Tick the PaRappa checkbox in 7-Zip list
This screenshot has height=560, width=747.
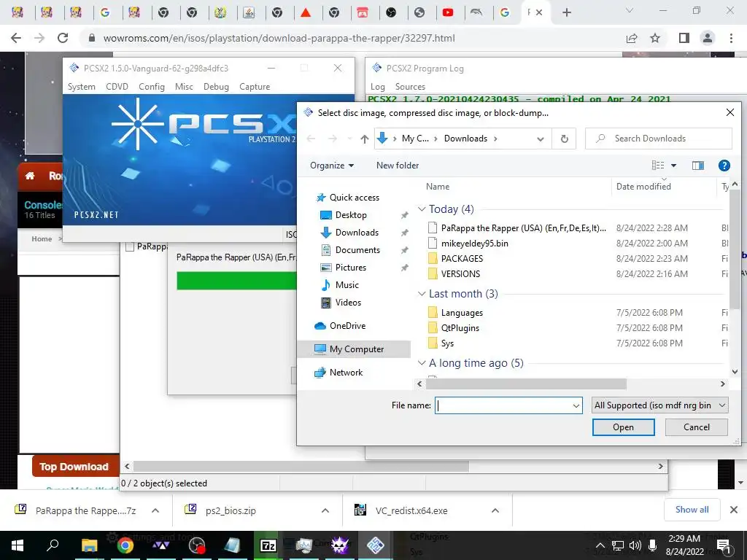tap(130, 246)
